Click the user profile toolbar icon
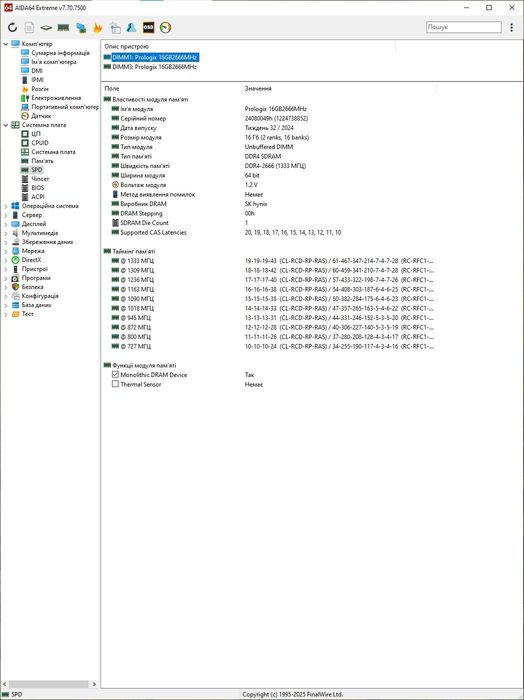This screenshot has width=524, height=700. [131, 28]
